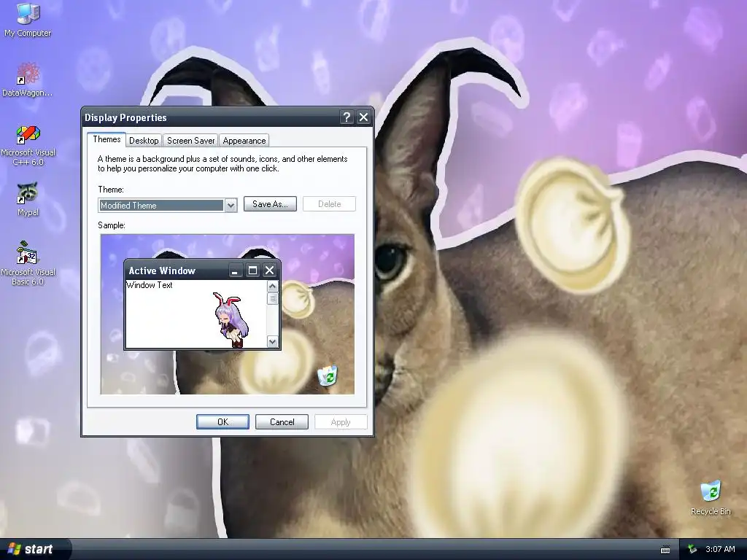Confirm with the OK button
Viewport: 747px width, 560px height.
tap(222, 422)
